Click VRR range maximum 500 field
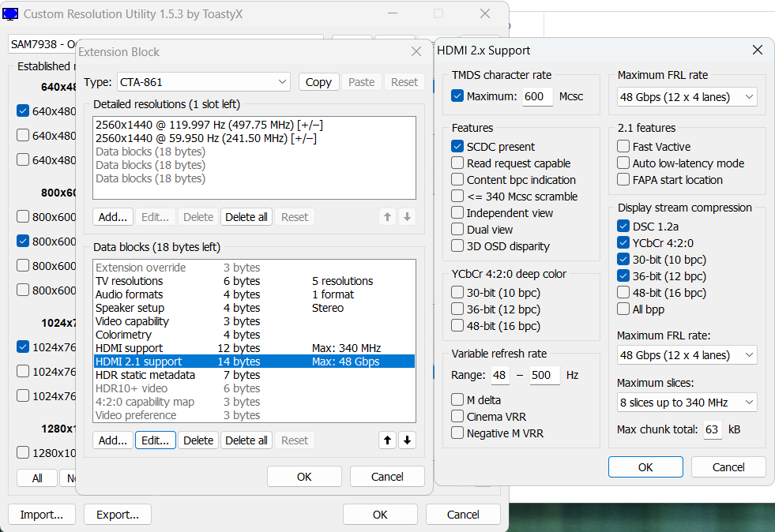775x532 pixels. 544,375
